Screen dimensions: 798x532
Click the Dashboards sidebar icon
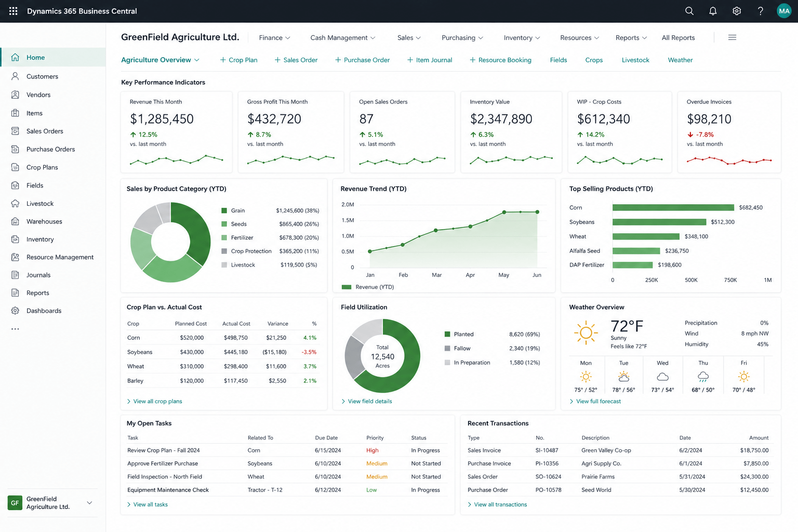click(15, 311)
